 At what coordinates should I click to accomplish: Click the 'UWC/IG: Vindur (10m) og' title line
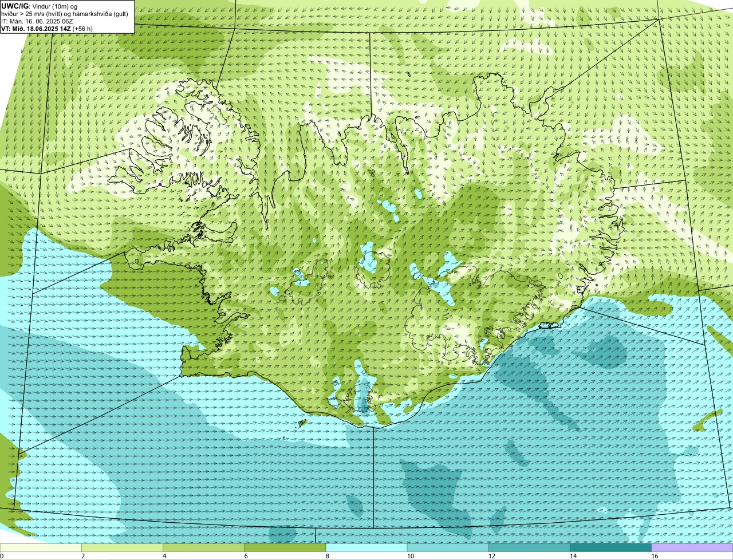coord(39,6)
